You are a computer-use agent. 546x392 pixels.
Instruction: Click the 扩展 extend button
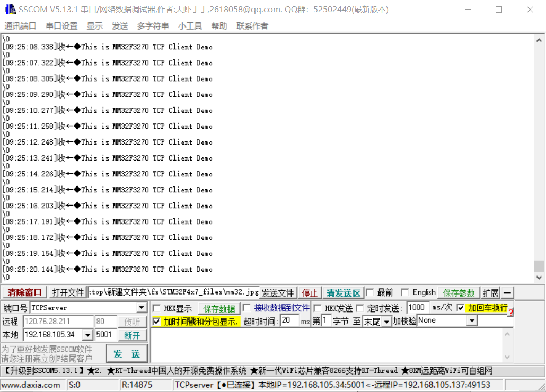[x=490, y=293]
